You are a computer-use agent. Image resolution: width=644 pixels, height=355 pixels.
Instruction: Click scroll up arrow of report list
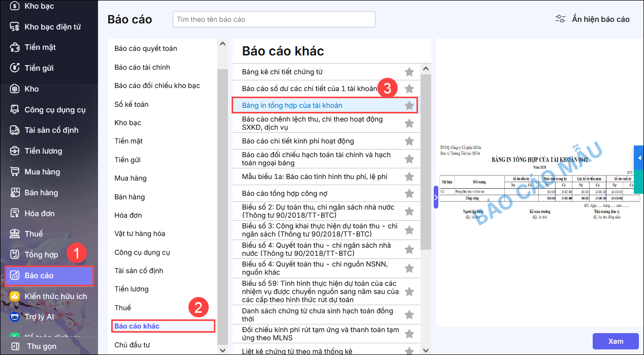[426, 69]
